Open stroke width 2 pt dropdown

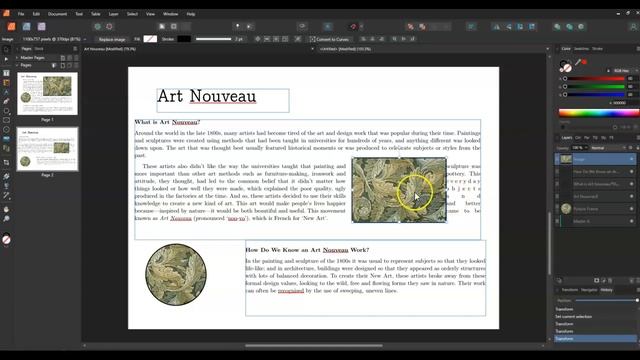[x=240, y=39]
